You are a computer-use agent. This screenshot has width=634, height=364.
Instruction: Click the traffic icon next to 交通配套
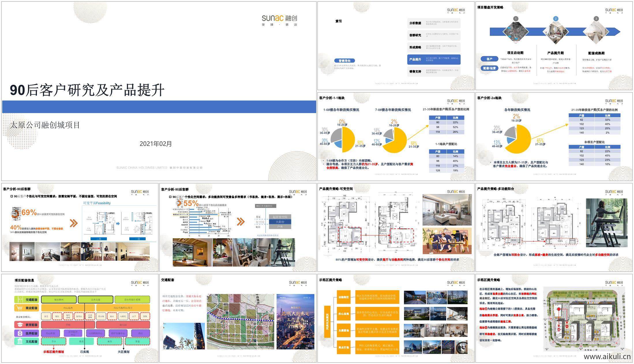click(x=20, y=299)
